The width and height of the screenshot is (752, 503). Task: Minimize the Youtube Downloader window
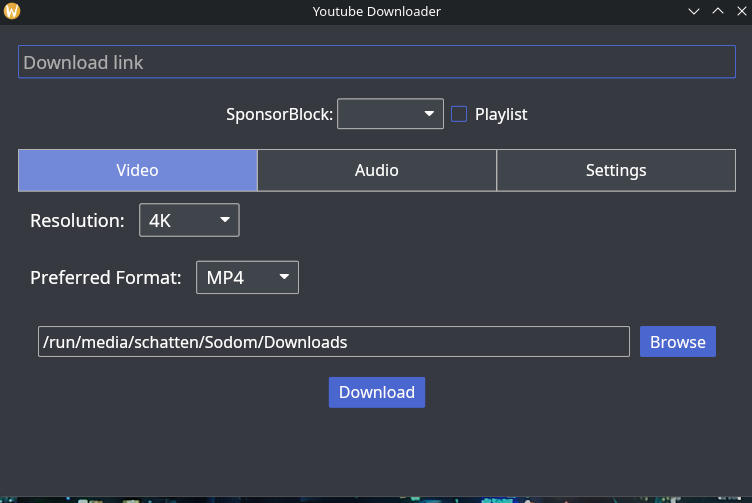pos(695,12)
